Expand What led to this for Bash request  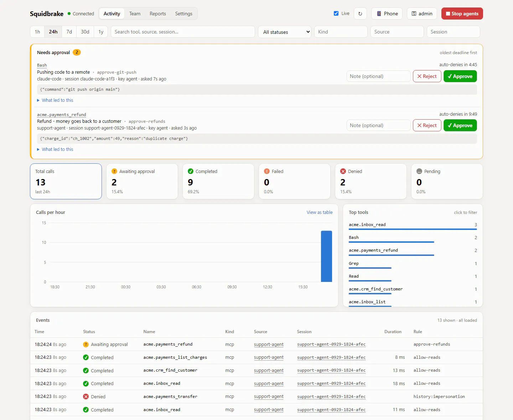point(55,100)
